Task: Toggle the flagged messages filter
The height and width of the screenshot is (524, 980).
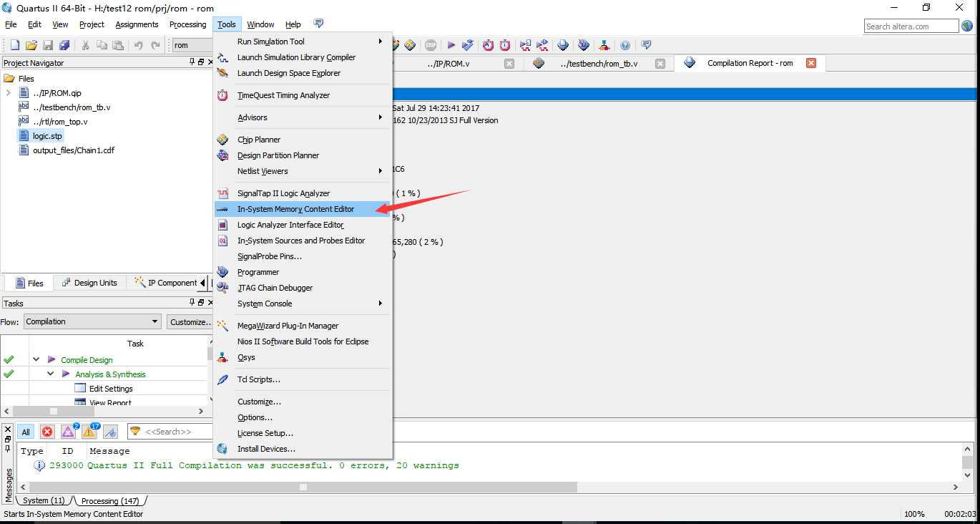Action: [110, 432]
